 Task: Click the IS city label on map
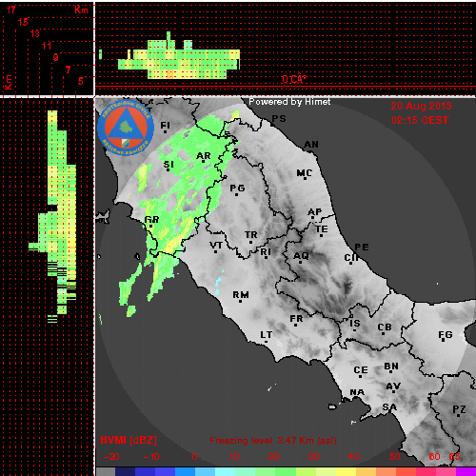[355, 324]
